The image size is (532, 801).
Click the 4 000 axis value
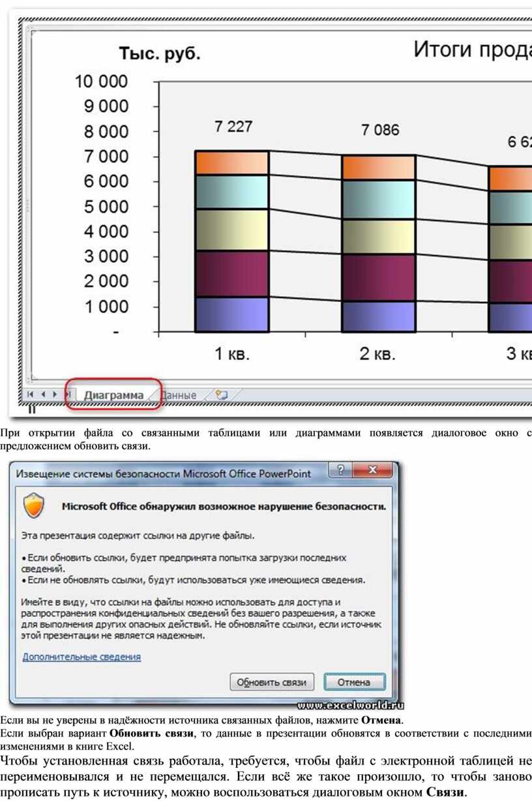106,232
